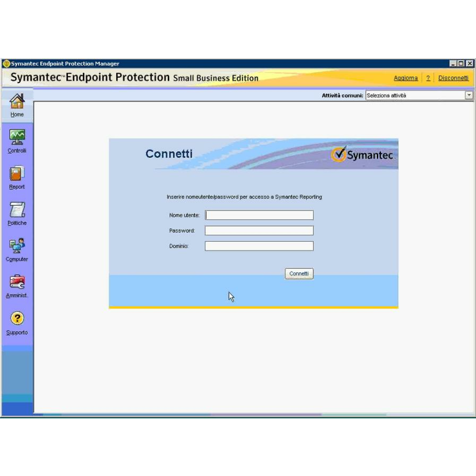Select the Connetti heading text
The height and width of the screenshot is (476, 476).
click(x=170, y=154)
